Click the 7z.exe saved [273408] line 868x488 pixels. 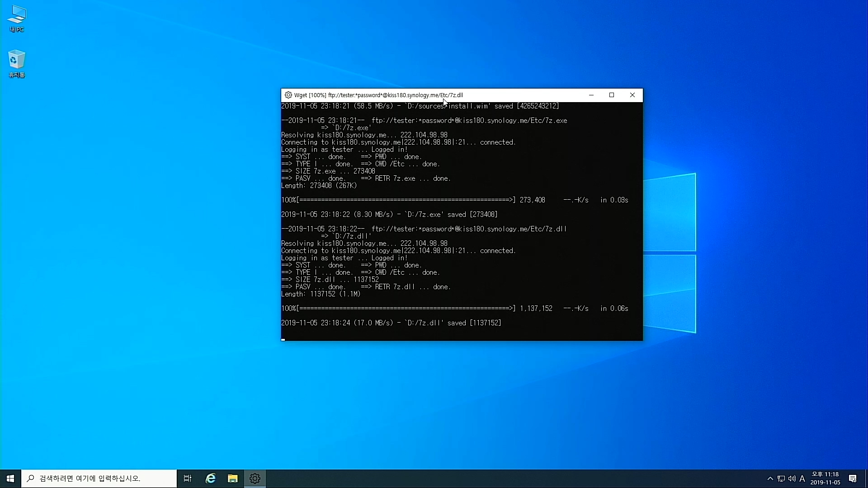tap(389, 215)
